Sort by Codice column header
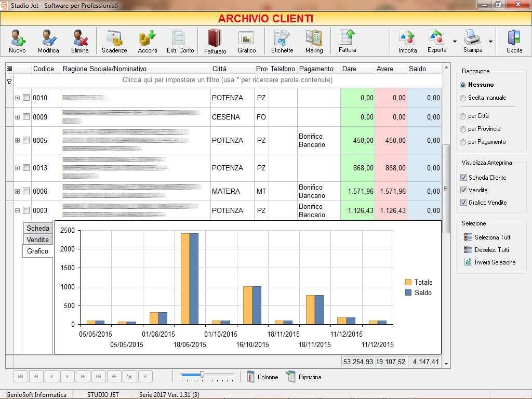The height and width of the screenshot is (399, 532). pos(46,69)
